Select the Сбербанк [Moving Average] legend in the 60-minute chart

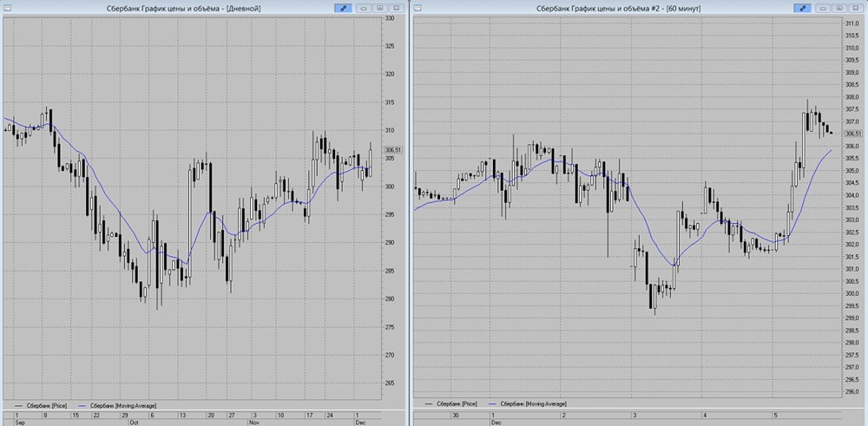[x=528, y=403]
